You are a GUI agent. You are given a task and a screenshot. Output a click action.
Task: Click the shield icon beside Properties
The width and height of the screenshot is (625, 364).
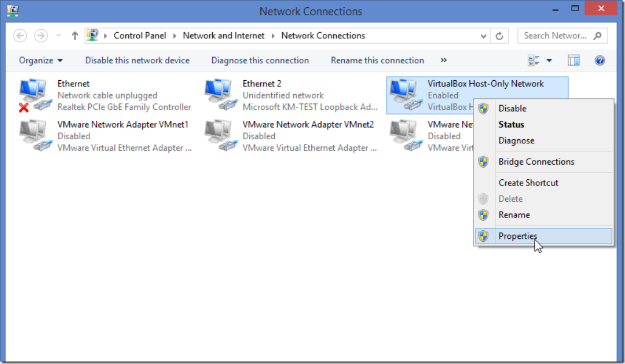tap(483, 236)
